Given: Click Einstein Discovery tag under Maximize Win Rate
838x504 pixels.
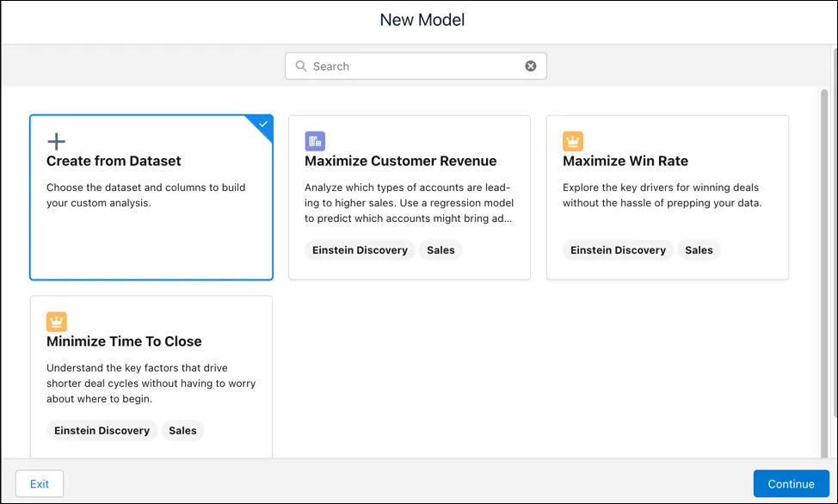Looking at the screenshot, I should 618,250.
